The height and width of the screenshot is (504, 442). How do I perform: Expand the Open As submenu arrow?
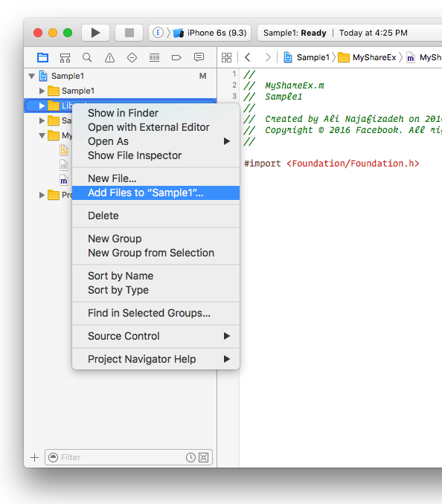pos(227,141)
